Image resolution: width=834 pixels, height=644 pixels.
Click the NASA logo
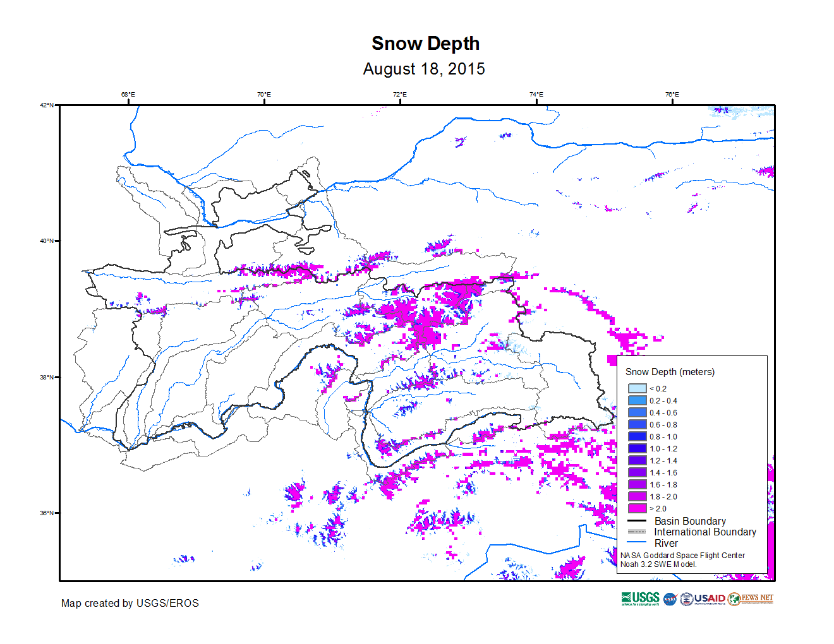[670, 599]
